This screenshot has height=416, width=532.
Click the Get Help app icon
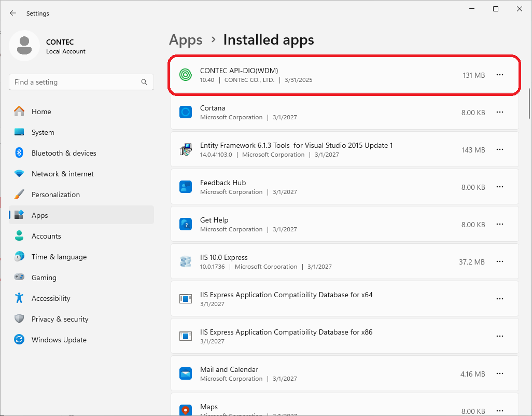pyautogui.click(x=186, y=224)
